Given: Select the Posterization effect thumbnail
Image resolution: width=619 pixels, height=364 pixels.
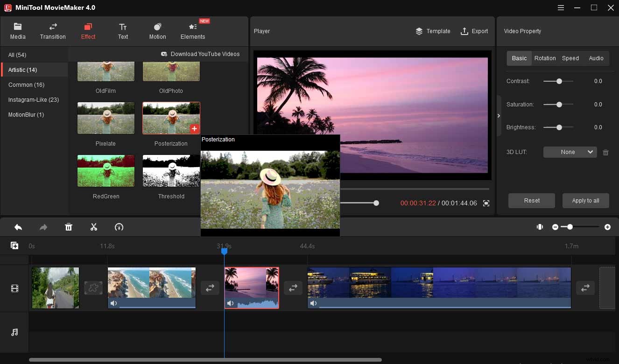Looking at the screenshot, I should click(x=171, y=118).
